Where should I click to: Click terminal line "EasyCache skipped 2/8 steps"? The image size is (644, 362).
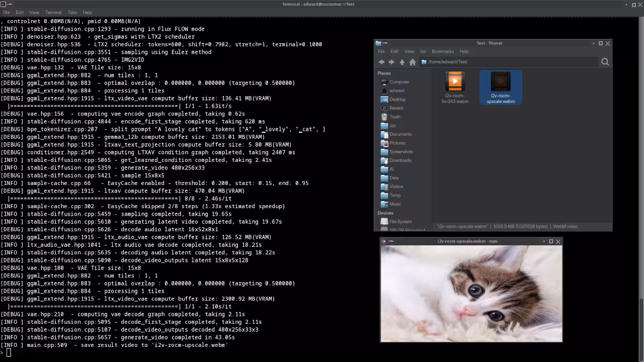(x=143, y=206)
